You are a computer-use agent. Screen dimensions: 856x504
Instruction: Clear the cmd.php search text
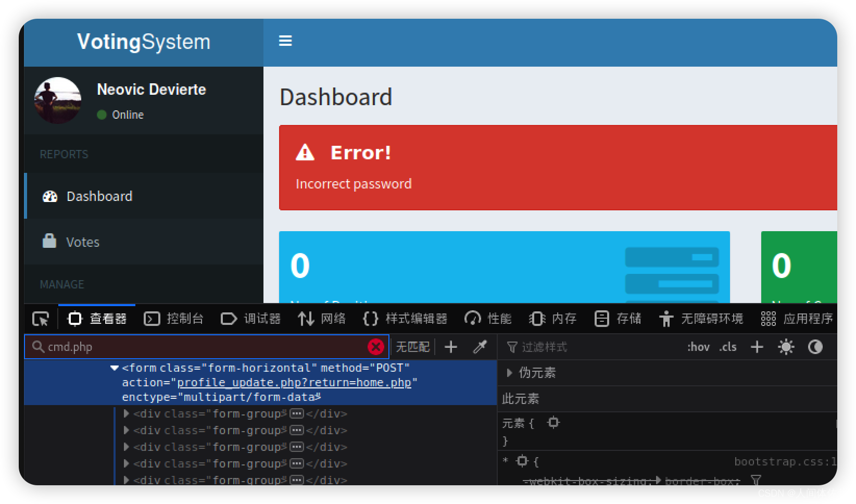(x=375, y=347)
